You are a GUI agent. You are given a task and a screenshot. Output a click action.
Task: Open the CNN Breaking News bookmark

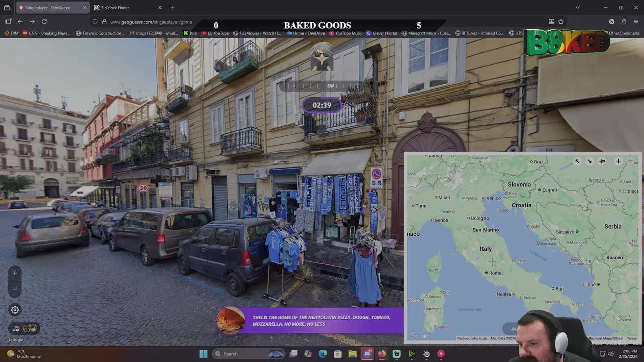point(47,33)
